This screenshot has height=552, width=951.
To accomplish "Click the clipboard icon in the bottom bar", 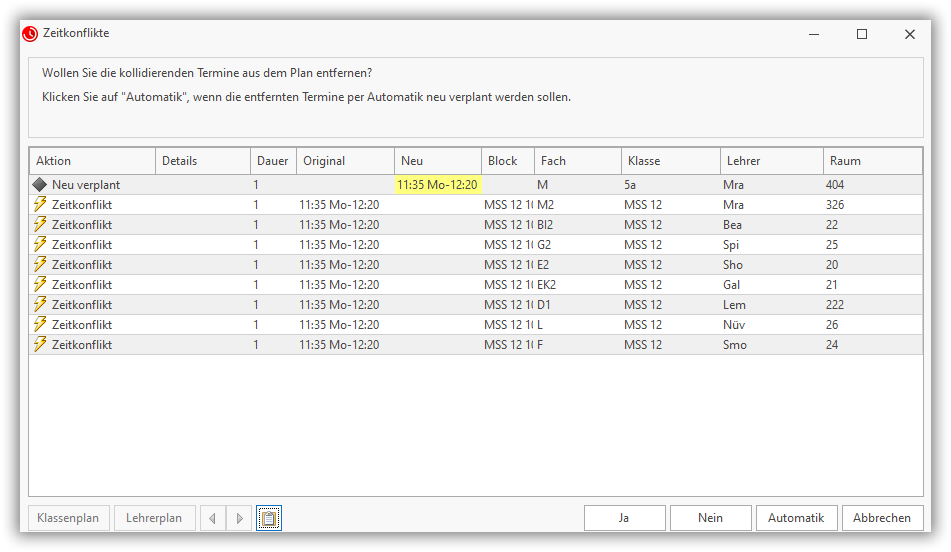I will [268, 518].
